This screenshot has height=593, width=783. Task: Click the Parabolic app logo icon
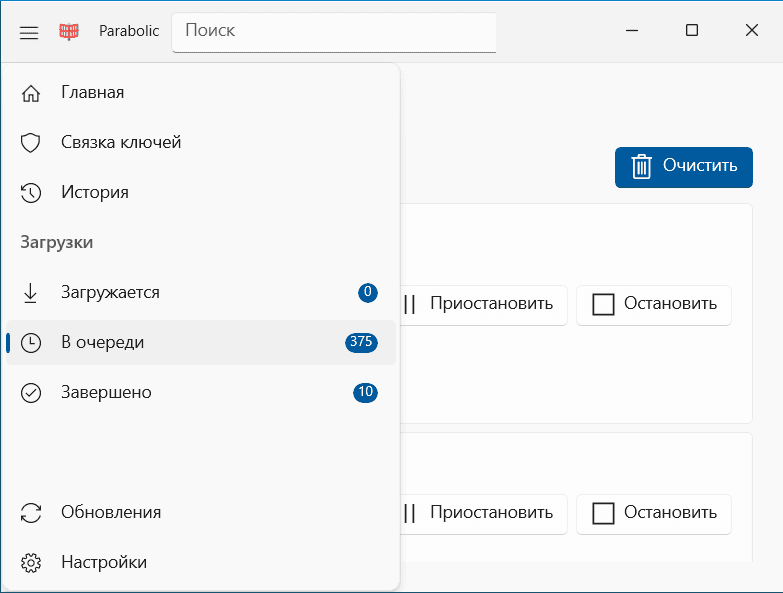pos(69,32)
